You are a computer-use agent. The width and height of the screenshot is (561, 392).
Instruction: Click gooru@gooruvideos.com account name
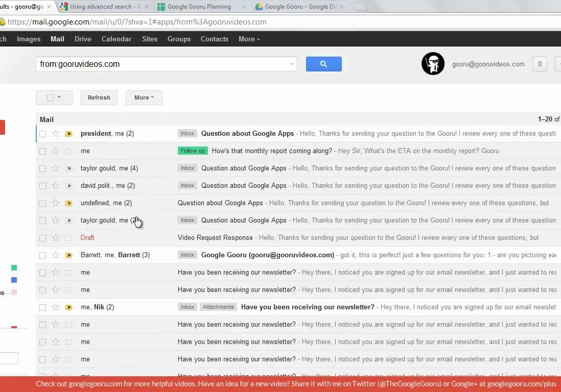[488, 64]
